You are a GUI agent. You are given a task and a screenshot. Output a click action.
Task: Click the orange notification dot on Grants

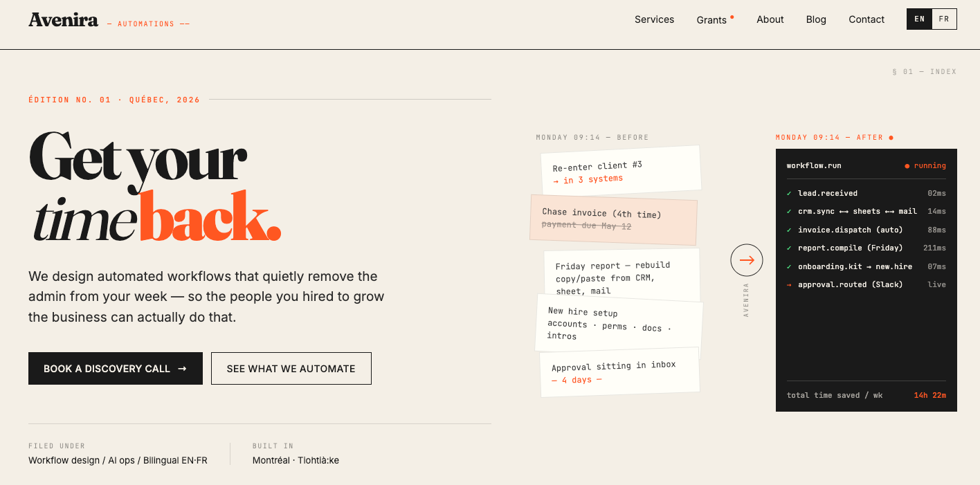(x=732, y=16)
